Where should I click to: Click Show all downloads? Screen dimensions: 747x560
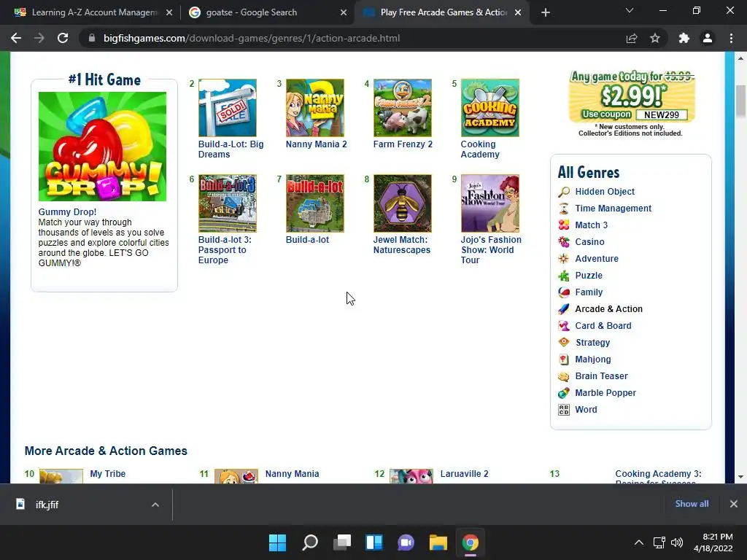coord(692,504)
